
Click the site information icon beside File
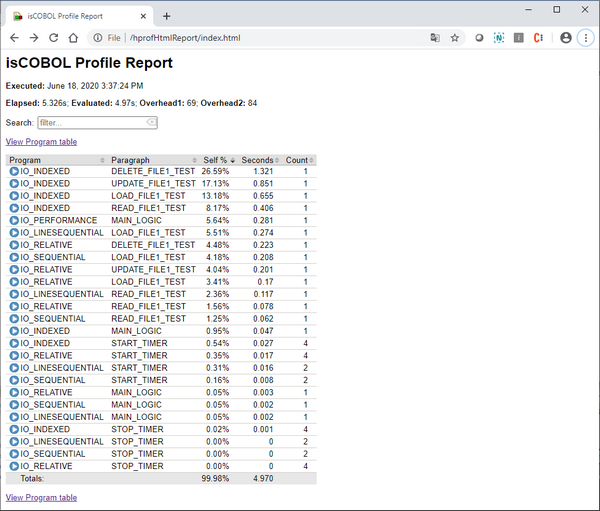[98, 38]
